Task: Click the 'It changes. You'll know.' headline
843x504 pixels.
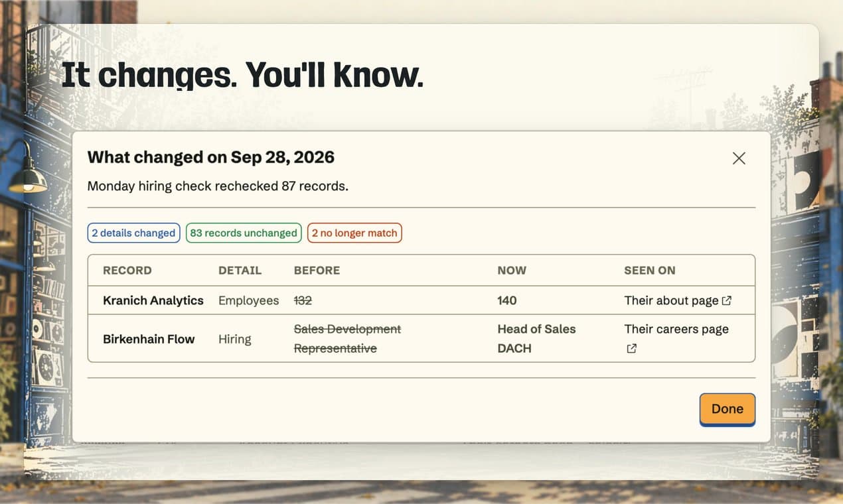Action: (242, 75)
